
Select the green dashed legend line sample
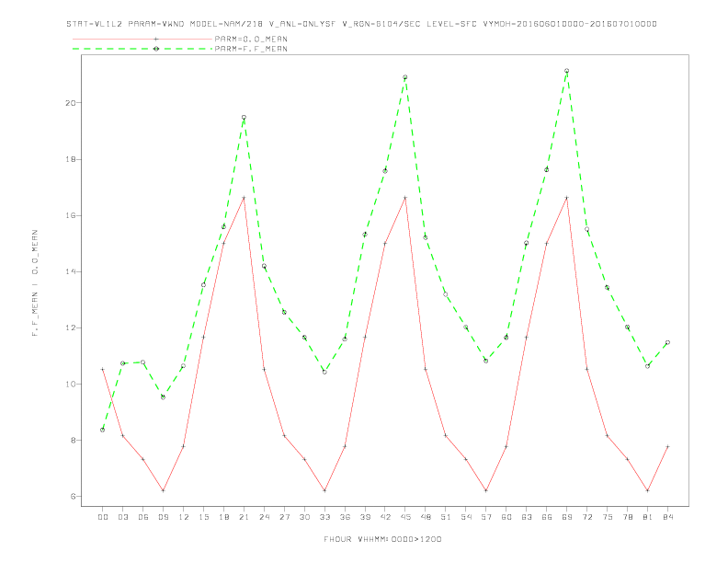pos(142,49)
